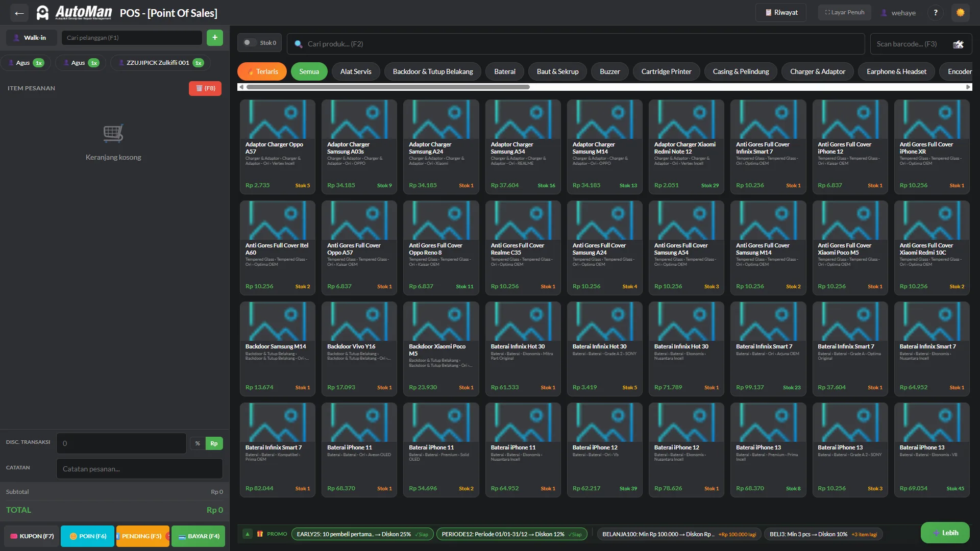Select Anti Gores Full Cover Itel A60
The height and width of the screenshot is (551, 980).
tap(278, 248)
